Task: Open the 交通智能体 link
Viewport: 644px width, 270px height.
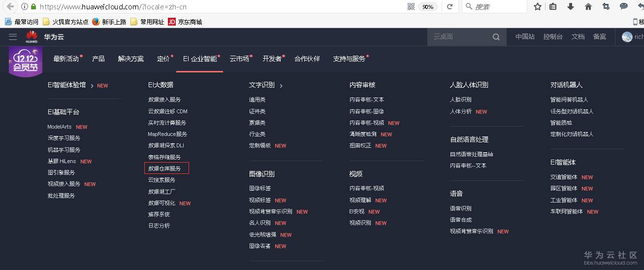Action: 564,177
